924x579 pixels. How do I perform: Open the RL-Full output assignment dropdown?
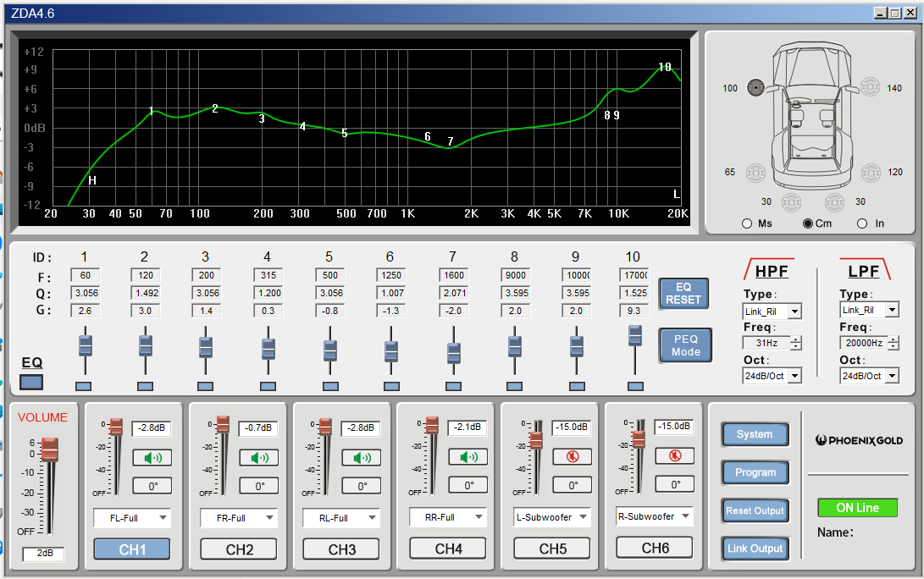coord(341,518)
